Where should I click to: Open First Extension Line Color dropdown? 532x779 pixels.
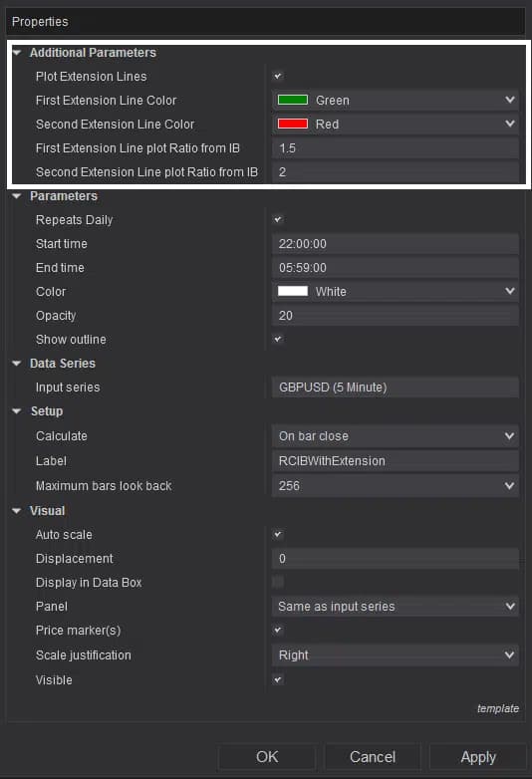pos(396,100)
